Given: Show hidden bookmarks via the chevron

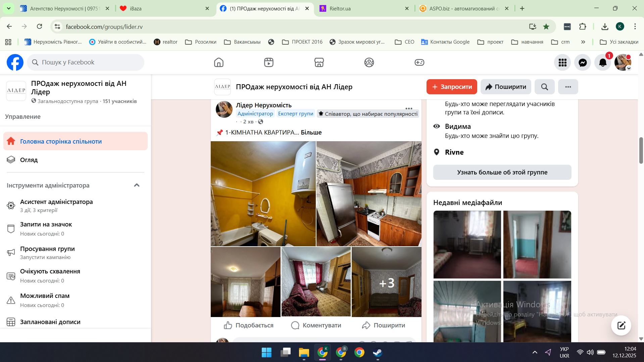Looking at the screenshot, I should coord(583,42).
